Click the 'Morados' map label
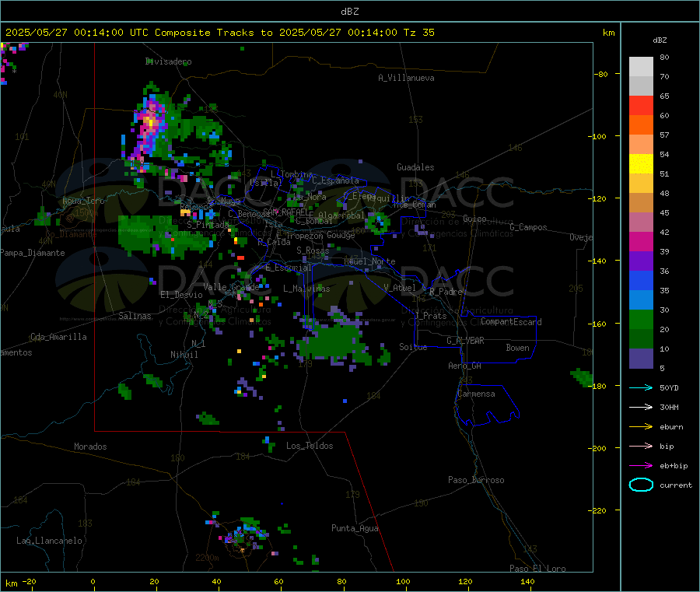700x592 pixels. tap(90, 447)
